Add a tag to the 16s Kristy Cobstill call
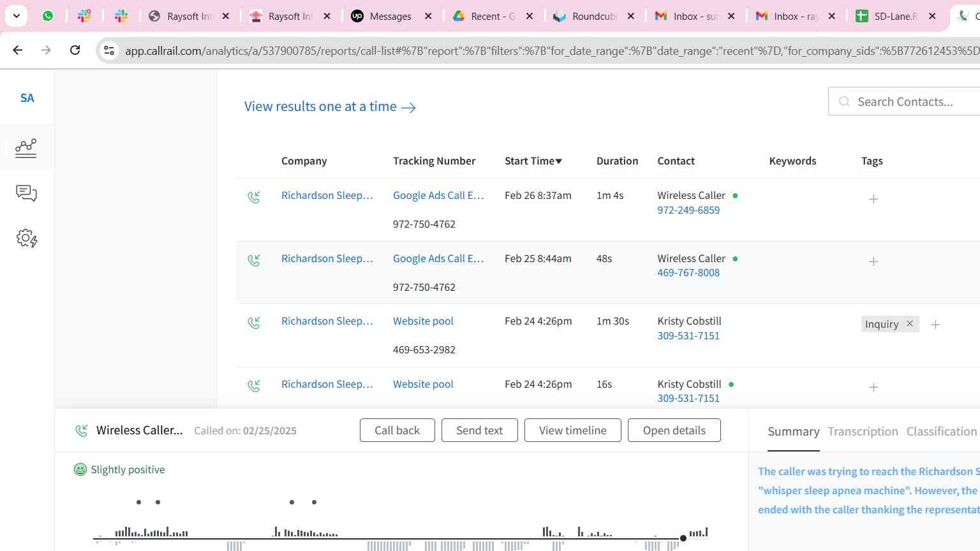 [873, 387]
